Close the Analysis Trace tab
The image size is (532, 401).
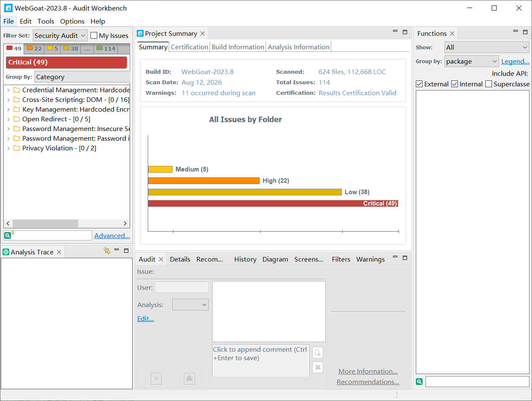(59, 252)
